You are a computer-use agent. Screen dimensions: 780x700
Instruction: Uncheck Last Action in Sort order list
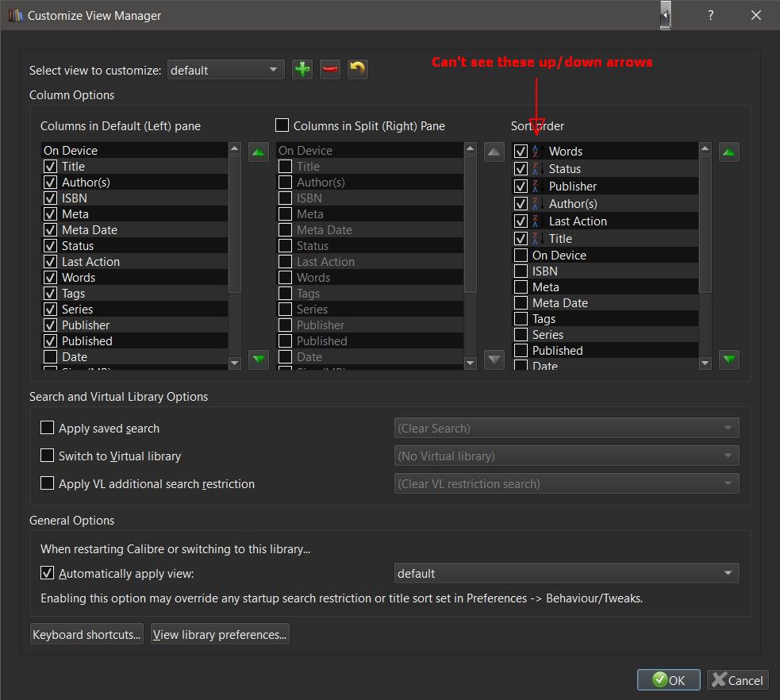point(521,221)
